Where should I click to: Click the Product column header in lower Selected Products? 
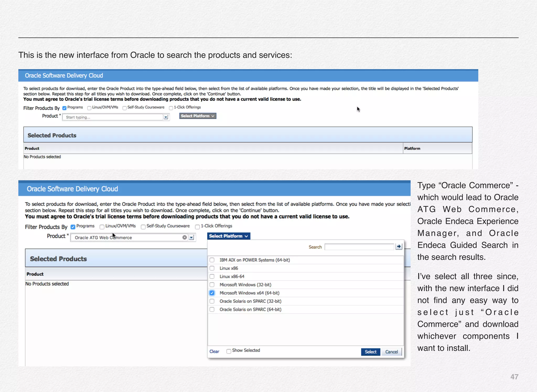[x=116, y=274]
